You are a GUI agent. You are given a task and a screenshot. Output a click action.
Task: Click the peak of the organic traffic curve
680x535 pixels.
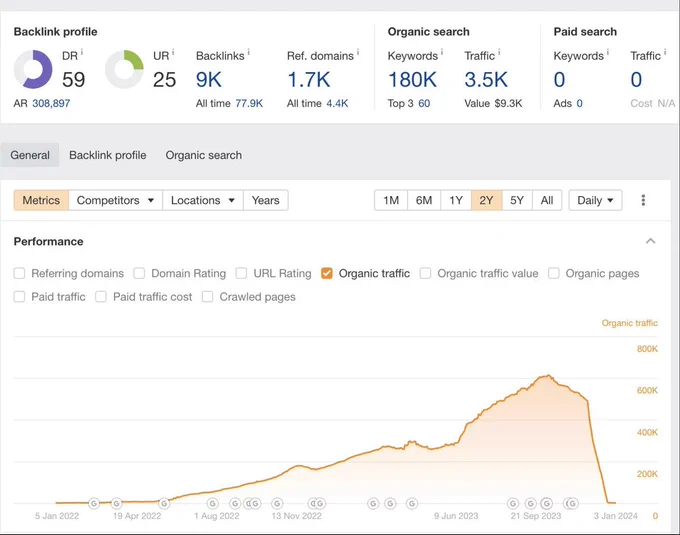(x=549, y=375)
